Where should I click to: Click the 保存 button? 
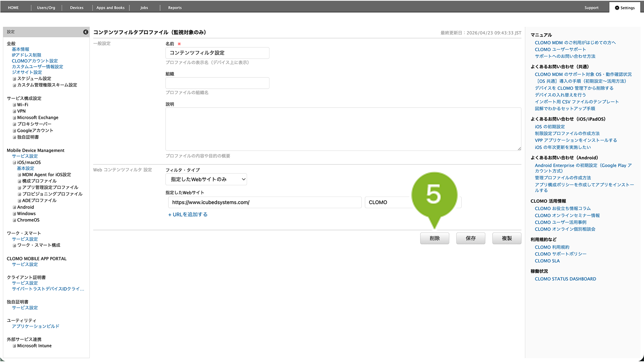pyautogui.click(x=471, y=238)
